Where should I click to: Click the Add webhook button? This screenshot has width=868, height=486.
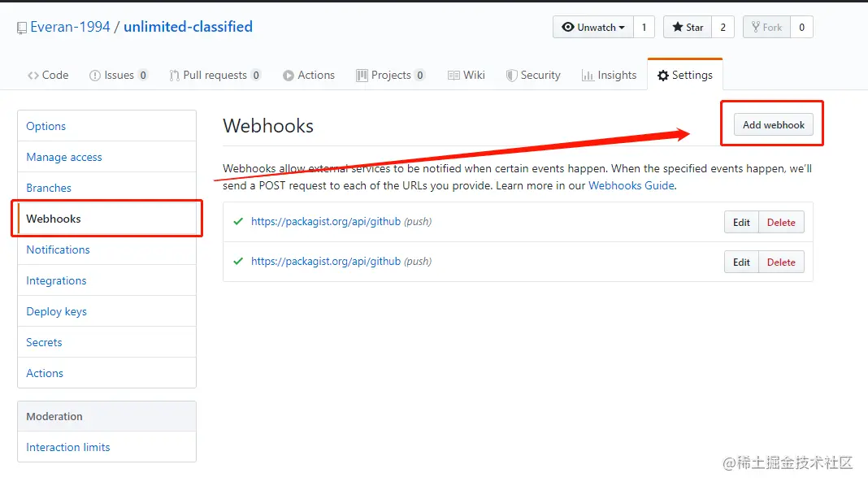tap(774, 125)
